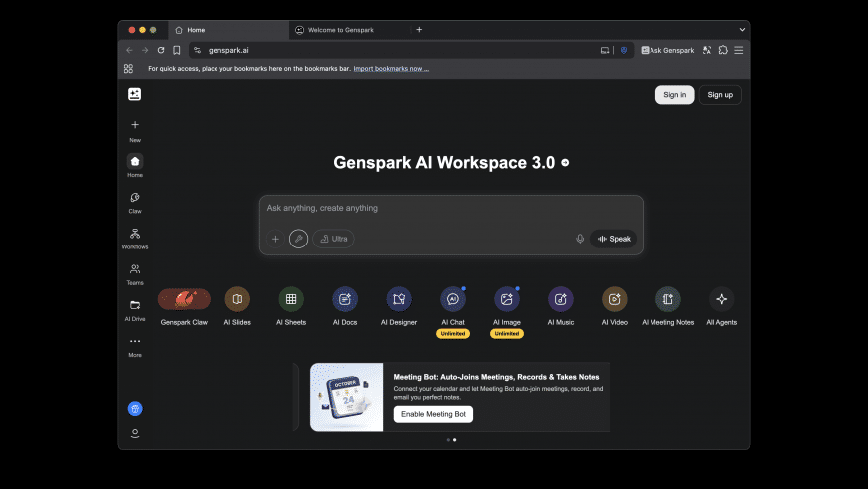Click the Unlimited badge under AI Image
The width and height of the screenshot is (868, 489).
pyautogui.click(x=507, y=334)
